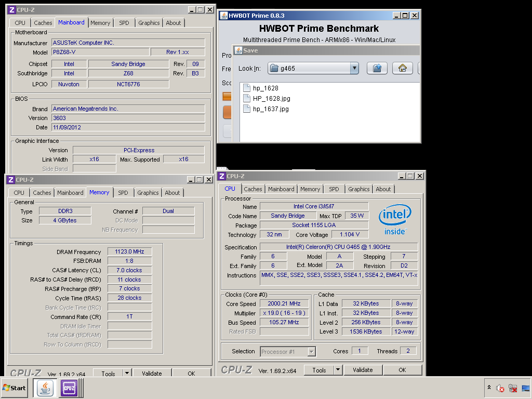The height and width of the screenshot is (399, 532).
Task: Expand the Look In g465 dropdown
Action: (354, 68)
